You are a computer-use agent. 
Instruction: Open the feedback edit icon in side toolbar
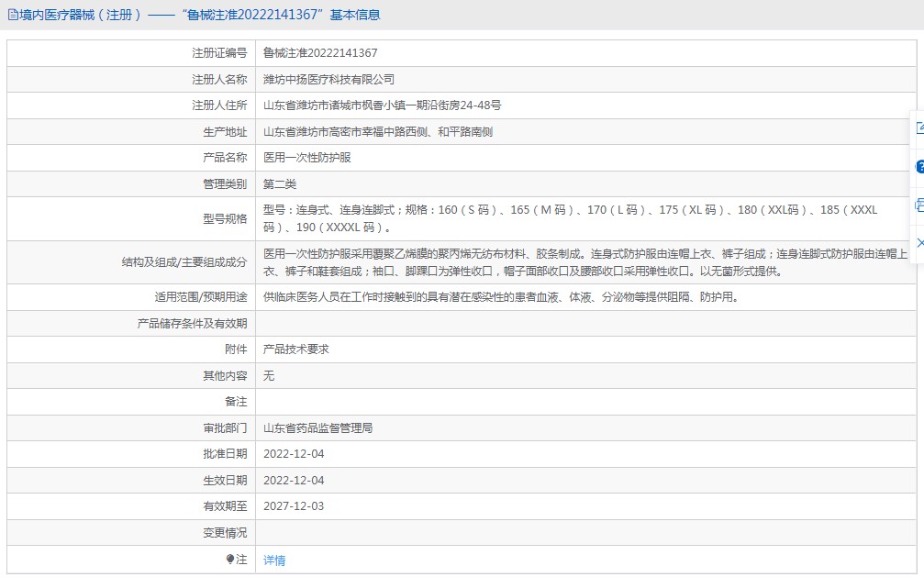tap(920, 128)
